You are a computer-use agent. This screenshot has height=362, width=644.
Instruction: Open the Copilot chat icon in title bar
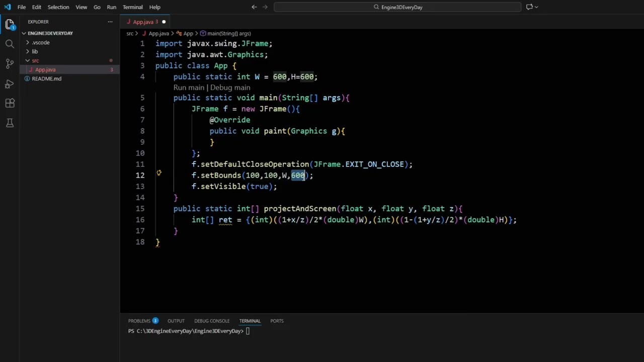pos(529,7)
